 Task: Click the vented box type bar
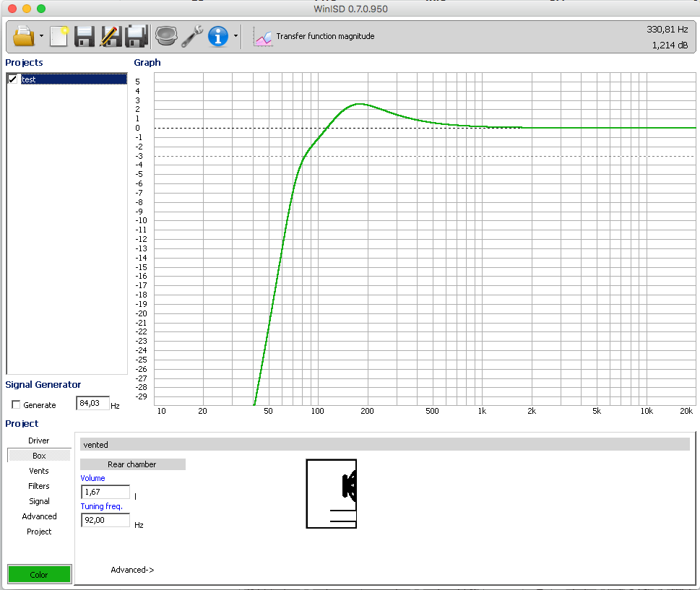click(385, 445)
